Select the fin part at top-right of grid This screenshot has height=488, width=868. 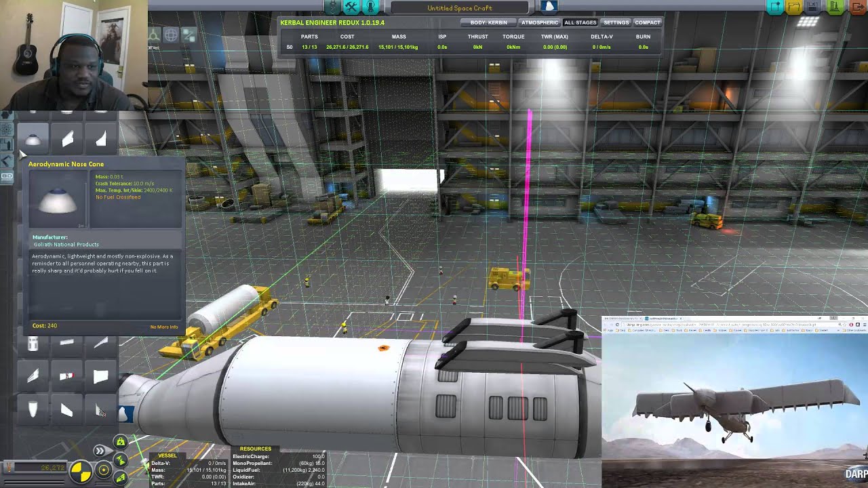pyautogui.click(x=101, y=139)
